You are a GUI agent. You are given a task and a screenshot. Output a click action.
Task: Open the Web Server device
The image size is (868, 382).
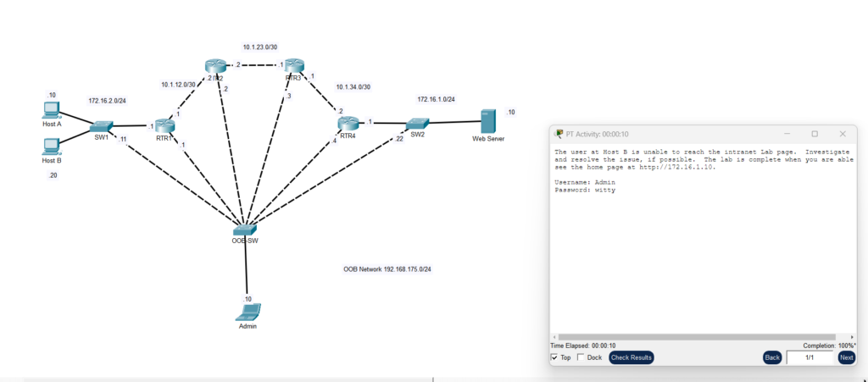coord(487,120)
